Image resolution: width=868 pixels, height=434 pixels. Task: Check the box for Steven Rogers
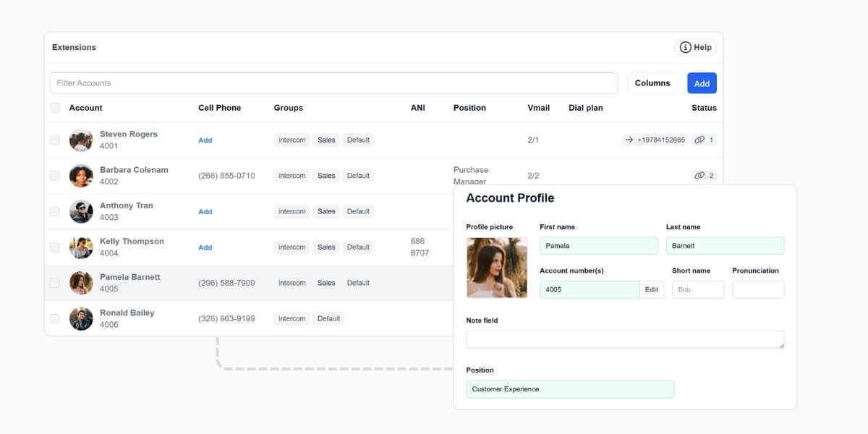coord(55,140)
